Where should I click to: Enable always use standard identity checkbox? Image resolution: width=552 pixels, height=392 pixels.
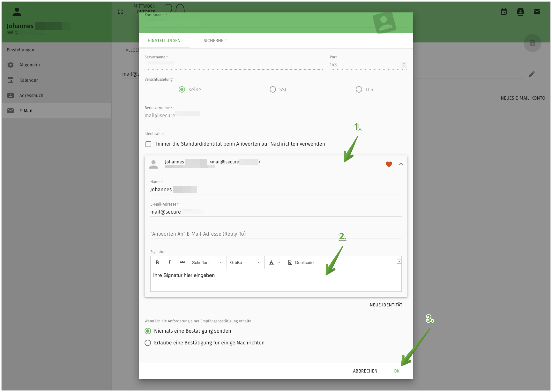(148, 144)
